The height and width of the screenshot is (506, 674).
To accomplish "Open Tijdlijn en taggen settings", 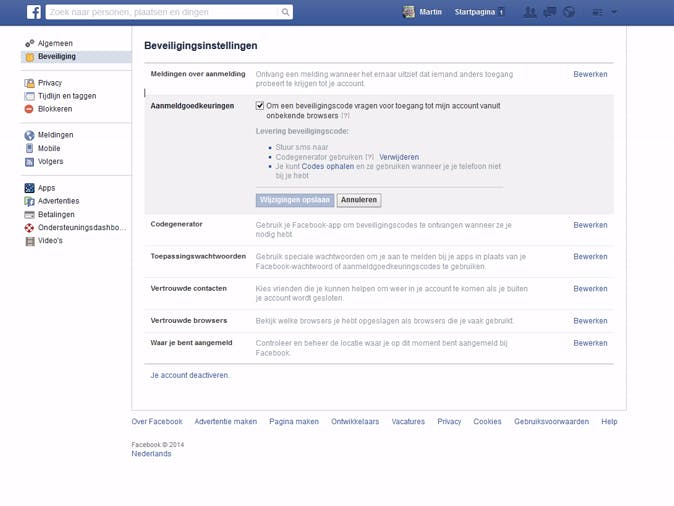I will click(67, 96).
